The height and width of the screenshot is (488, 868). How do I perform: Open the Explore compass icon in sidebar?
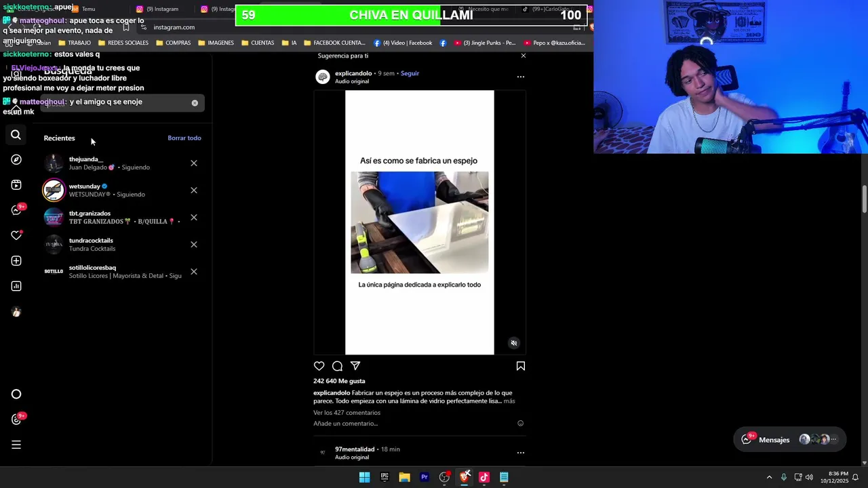16,160
